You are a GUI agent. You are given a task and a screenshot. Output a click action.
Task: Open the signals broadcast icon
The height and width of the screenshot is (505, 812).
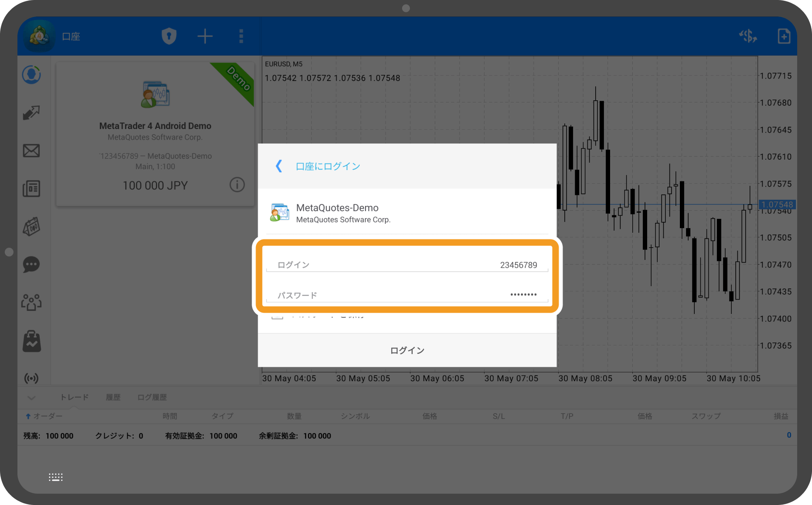pos(31,378)
